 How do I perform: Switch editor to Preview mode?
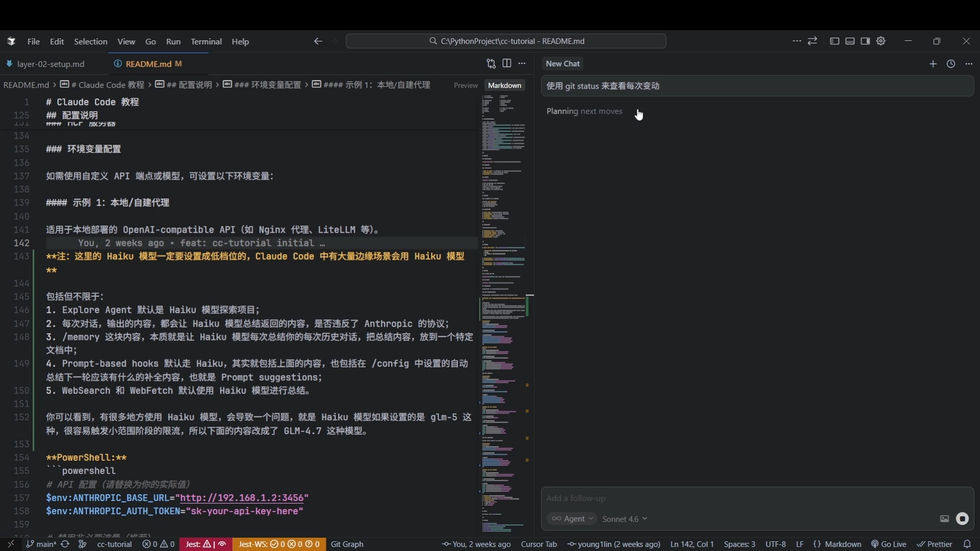(465, 85)
